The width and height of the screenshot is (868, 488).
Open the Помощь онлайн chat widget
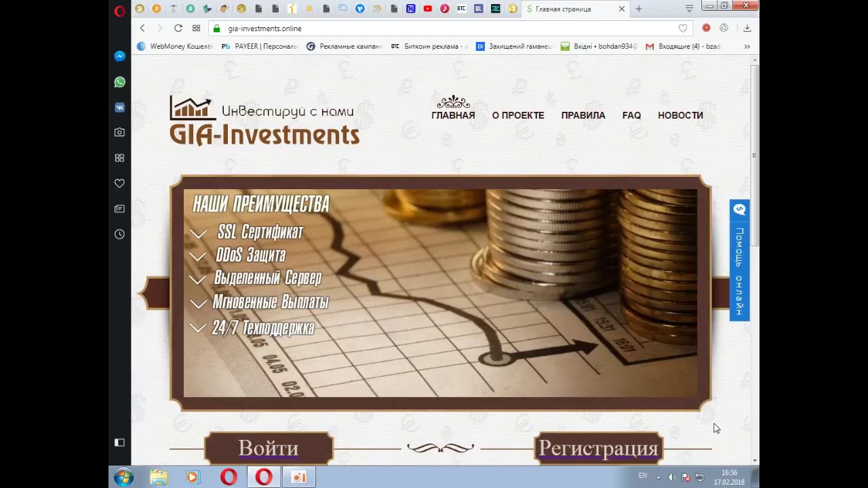click(x=739, y=260)
